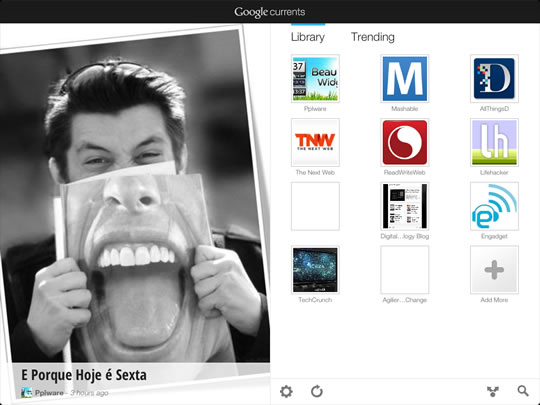Open the blank Agiler...Change edition tile

coord(405,270)
